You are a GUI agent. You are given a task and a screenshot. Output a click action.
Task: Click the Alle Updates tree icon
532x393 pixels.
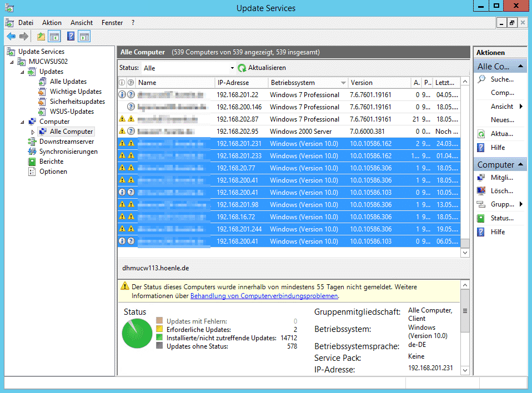coord(42,82)
